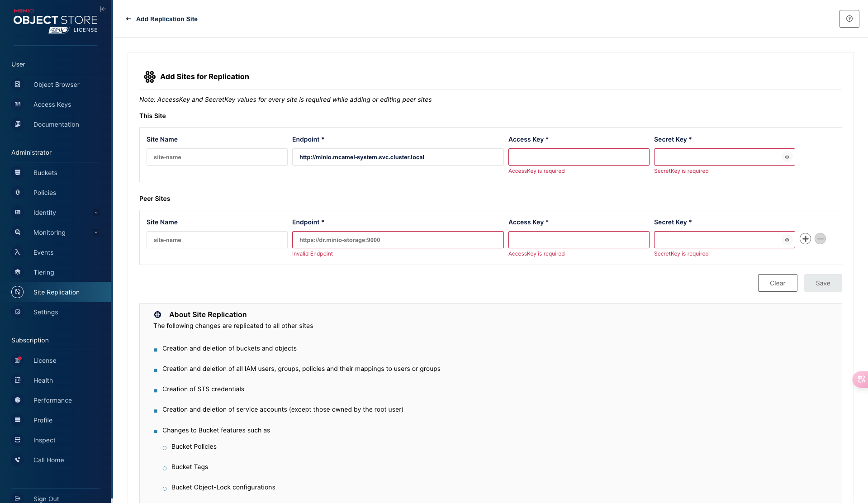Click the Peer Sites Site Name field

217,240
